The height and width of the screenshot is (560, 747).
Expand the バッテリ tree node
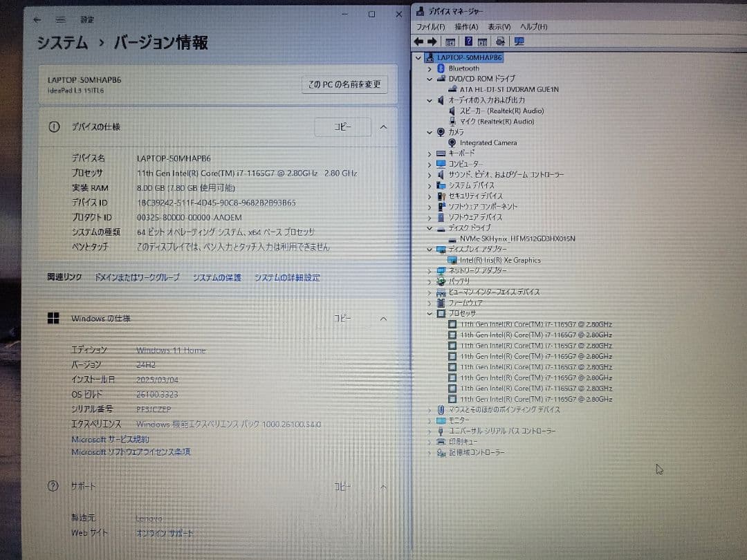pos(430,281)
